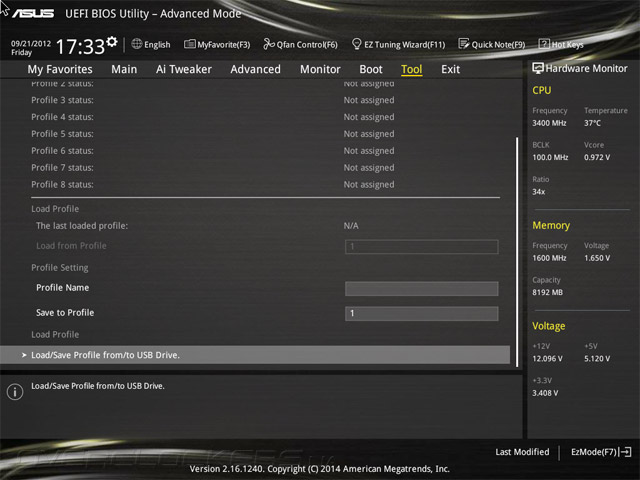Click the Qfan Control fan icon
The width and height of the screenshot is (640, 480).
[x=269, y=44]
